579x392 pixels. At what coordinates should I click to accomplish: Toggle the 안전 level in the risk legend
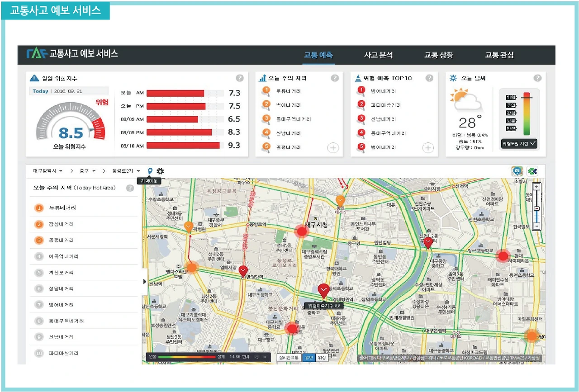tap(511, 128)
